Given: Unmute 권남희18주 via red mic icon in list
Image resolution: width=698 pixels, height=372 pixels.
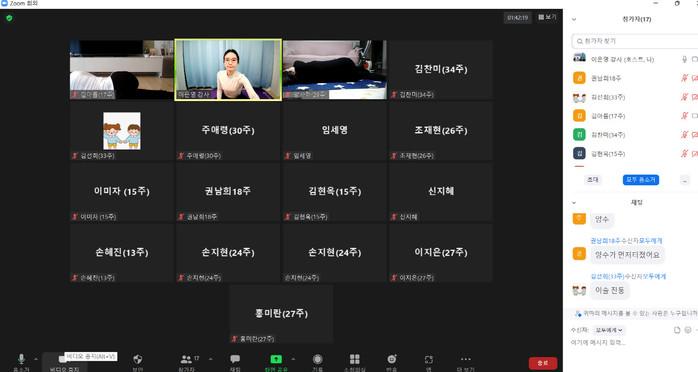Looking at the screenshot, I should 685,78.
